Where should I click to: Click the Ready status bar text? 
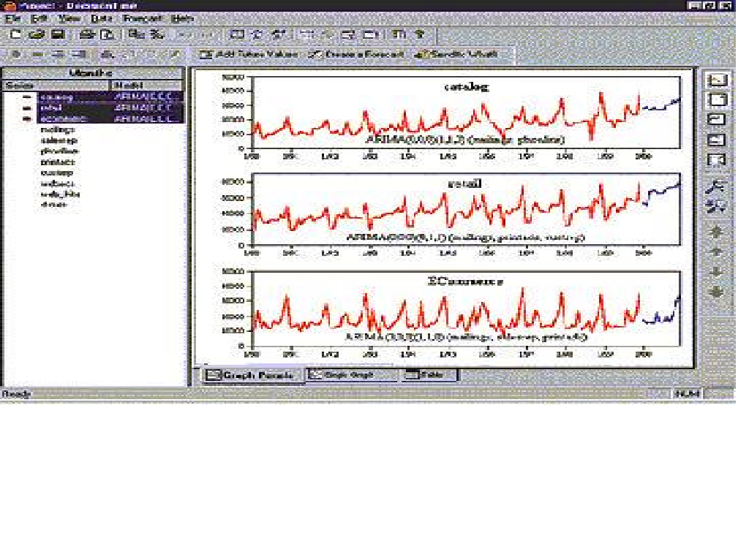point(17,394)
